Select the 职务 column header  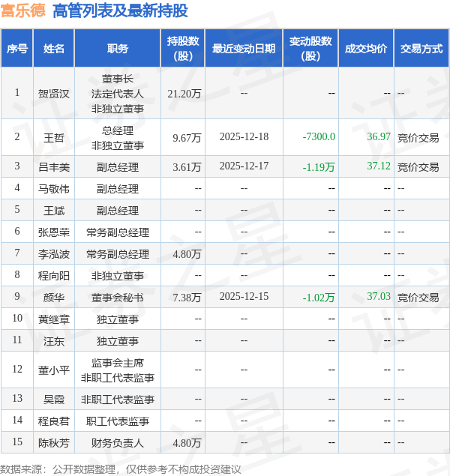[x=118, y=48]
